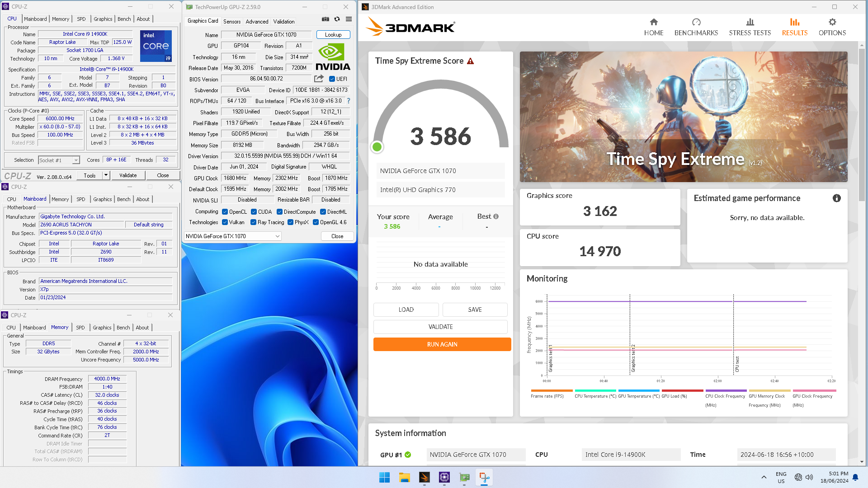Switch to the Mainboard tab in top CPU-Z window
The image size is (868, 488).
pyautogui.click(x=35, y=19)
